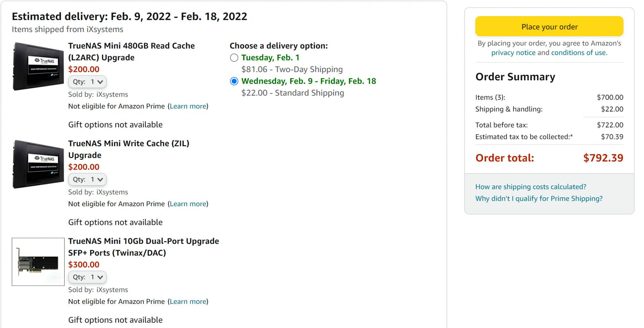Open Qty dropdown for Write Cache ZIL Upgrade
The image size is (644, 328).
(x=87, y=179)
